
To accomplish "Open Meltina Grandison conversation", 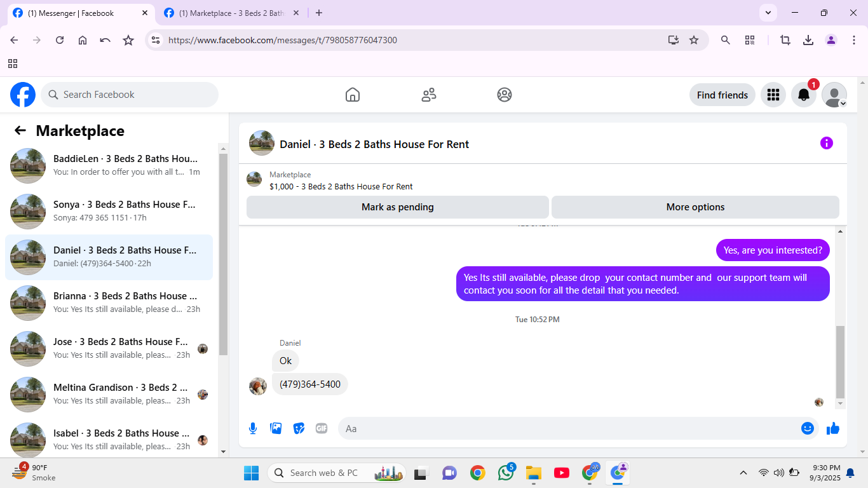I will pos(109,395).
